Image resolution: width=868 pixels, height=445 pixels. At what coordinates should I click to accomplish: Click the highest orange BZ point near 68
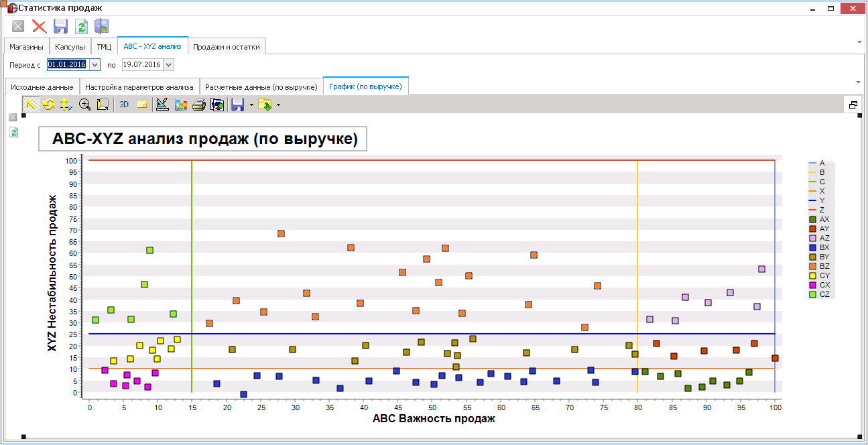[x=281, y=233]
